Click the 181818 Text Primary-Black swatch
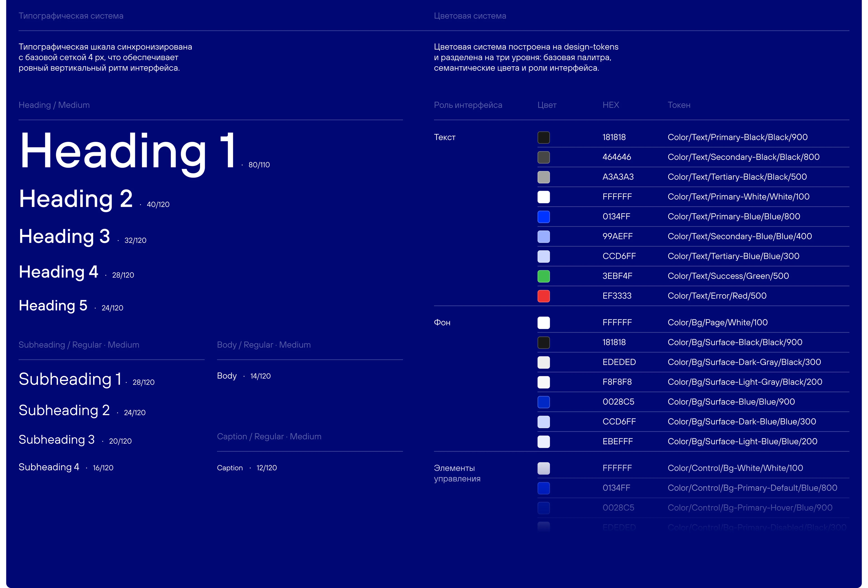868x588 pixels. (543, 137)
